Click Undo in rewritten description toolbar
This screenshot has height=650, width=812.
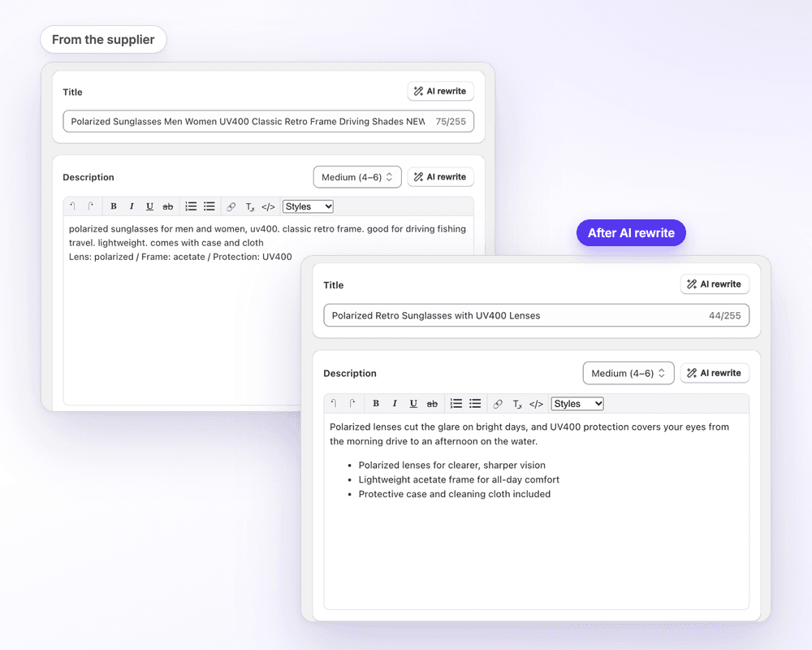334,403
